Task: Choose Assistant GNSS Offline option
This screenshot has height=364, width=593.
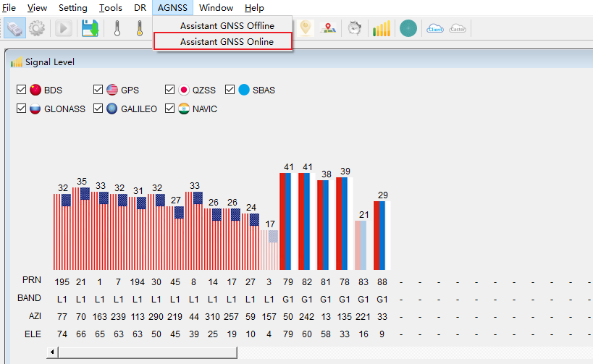Action: click(x=227, y=25)
